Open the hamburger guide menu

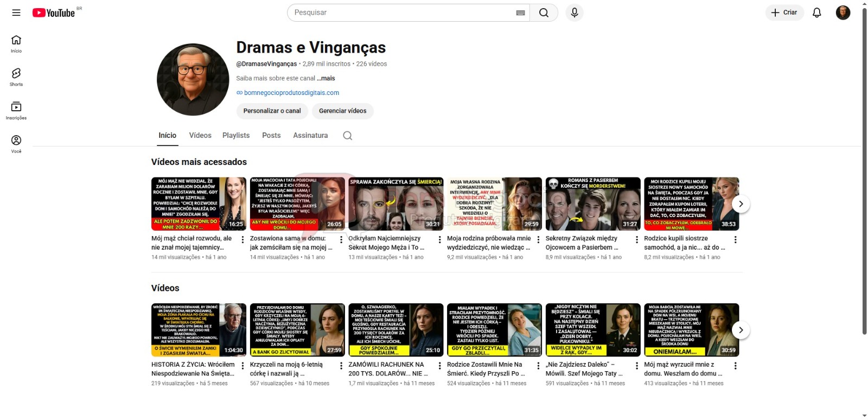(x=16, y=12)
